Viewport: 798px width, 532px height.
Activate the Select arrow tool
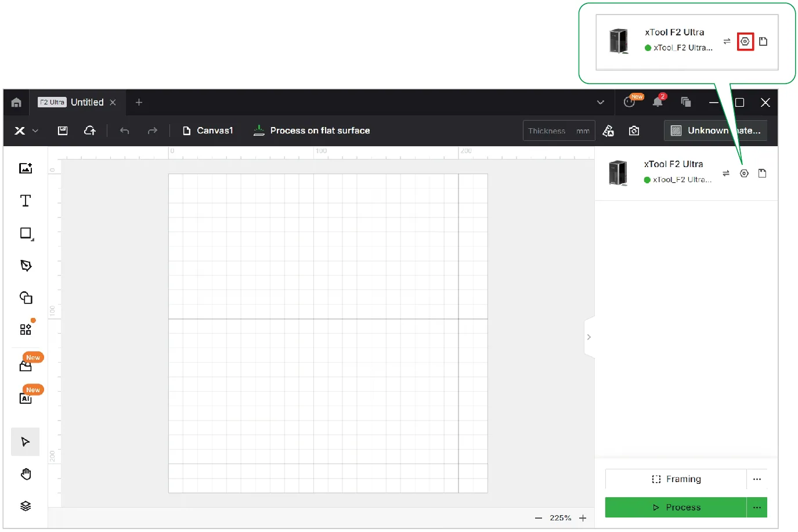click(26, 442)
